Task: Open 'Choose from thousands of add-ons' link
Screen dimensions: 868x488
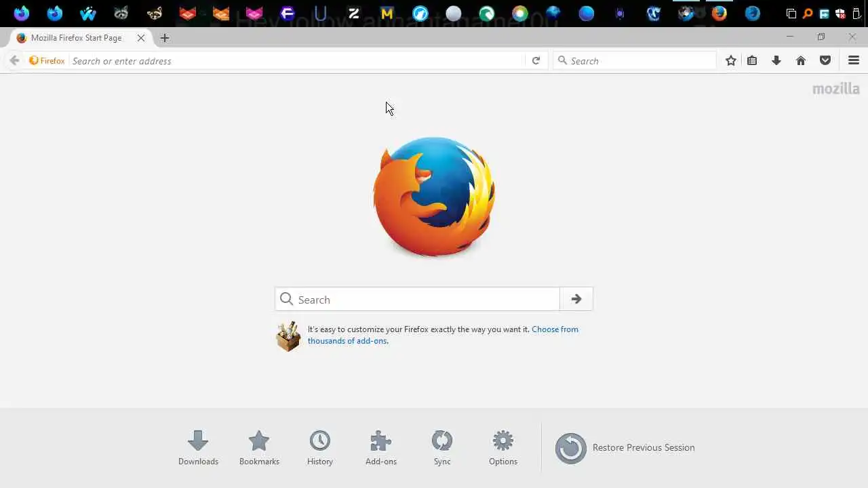Action: point(443,335)
